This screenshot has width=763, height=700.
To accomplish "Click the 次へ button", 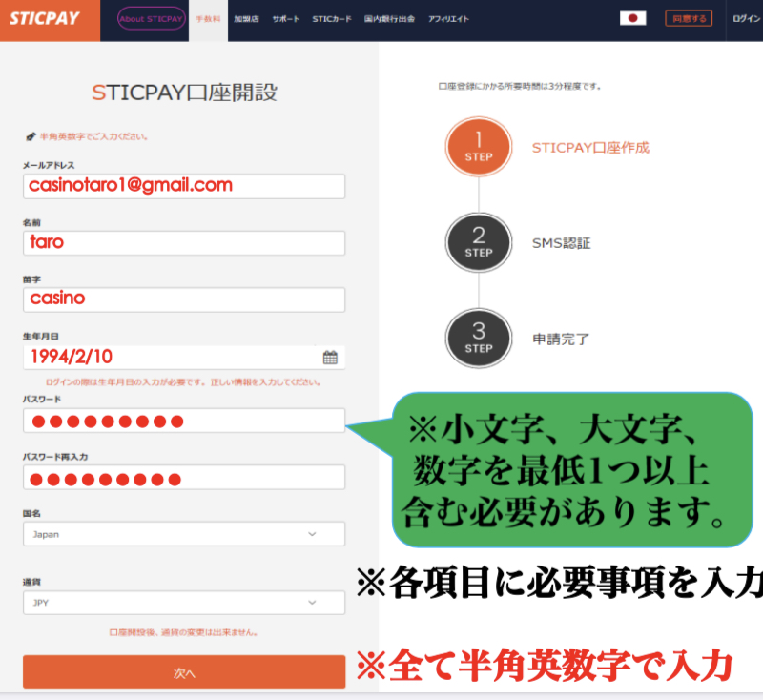I will pos(184,671).
